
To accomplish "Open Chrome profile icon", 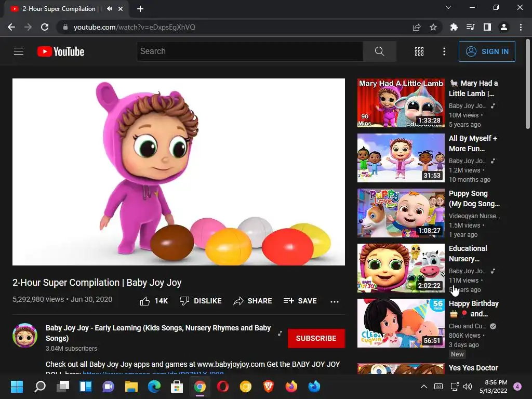I will point(504,27).
